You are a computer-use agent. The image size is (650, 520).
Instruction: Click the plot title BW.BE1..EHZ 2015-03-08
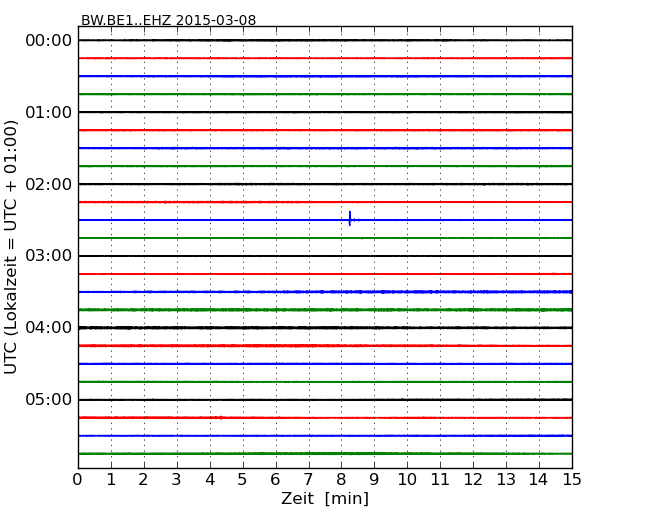(x=168, y=20)
